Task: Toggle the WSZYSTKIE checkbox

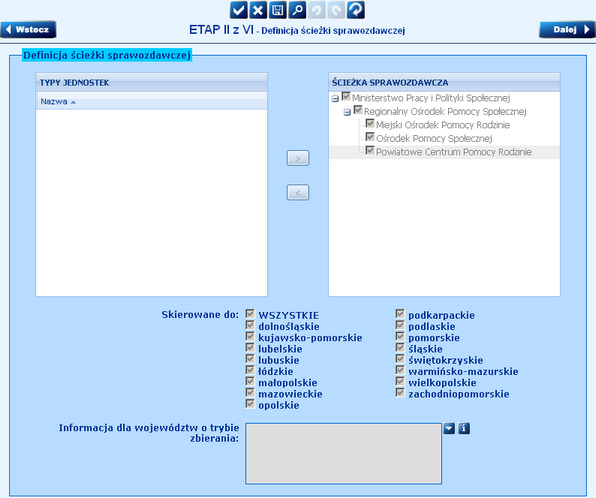Action: coord(250,314)
